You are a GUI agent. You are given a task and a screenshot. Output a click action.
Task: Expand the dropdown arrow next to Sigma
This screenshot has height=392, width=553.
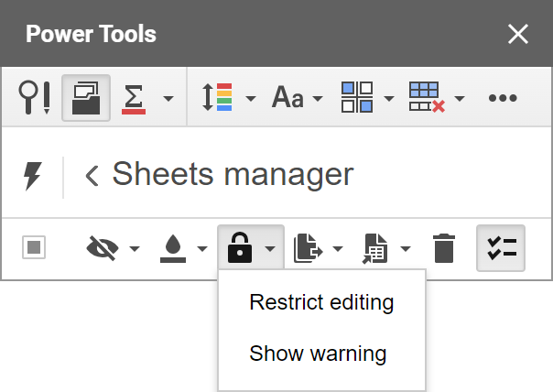[x=168, y=98]
